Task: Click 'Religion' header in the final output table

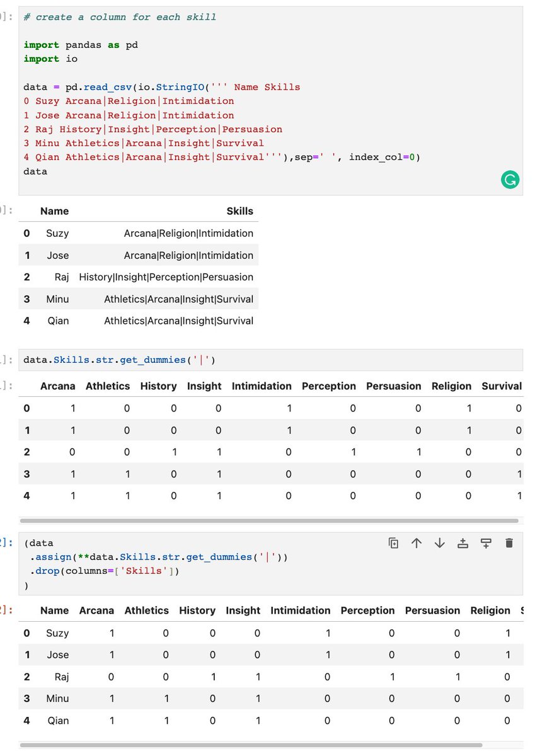Action: [x=490, y=610]
